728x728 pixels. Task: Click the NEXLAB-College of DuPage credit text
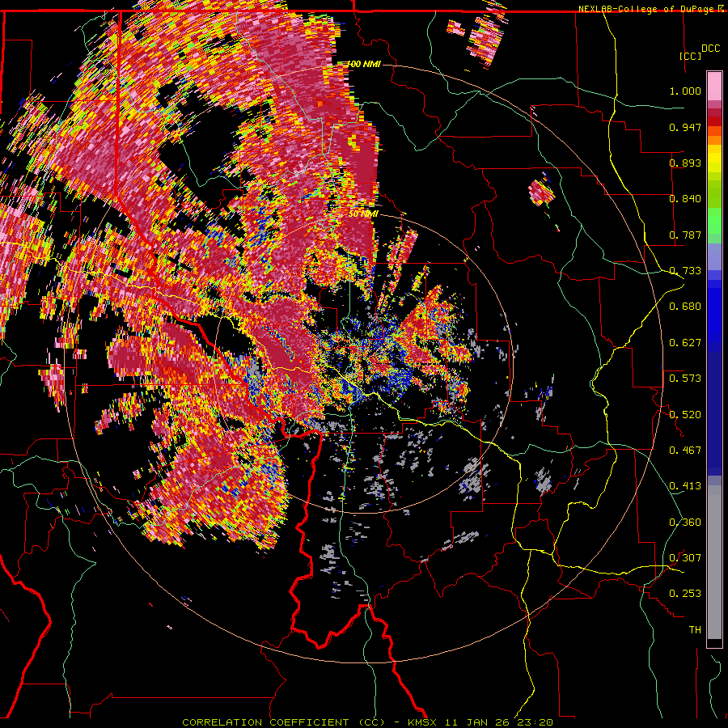(647, 9)
